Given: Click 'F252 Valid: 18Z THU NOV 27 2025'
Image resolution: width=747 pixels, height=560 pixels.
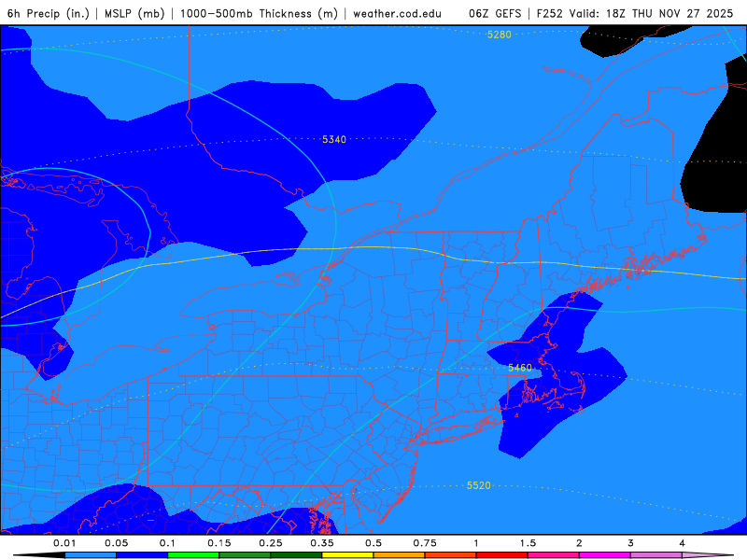Looking at the screenshot, I should click(x=635, y=13).
